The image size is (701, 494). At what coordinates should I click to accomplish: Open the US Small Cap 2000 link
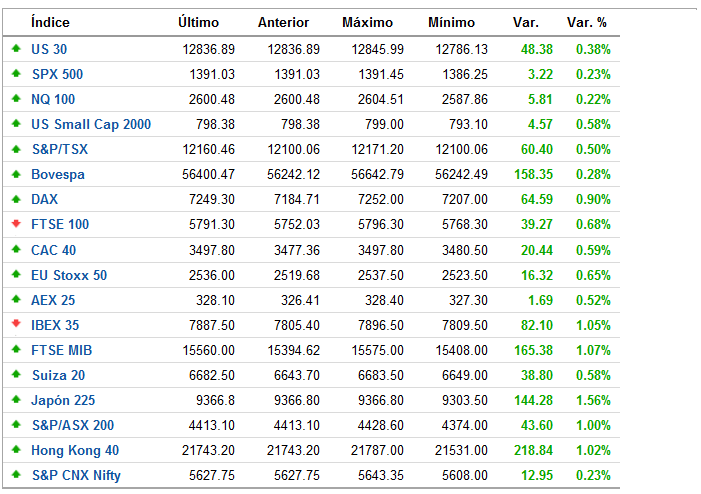pos(91,124)
